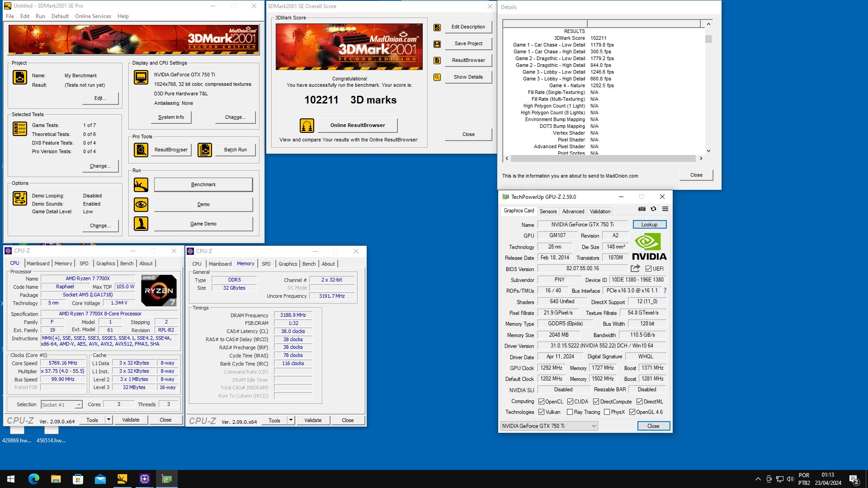The width and height of the screenshot is (868, 488).
Task: Switch to the Sensors tab in GPU-Z
Action: coord(548,211)
